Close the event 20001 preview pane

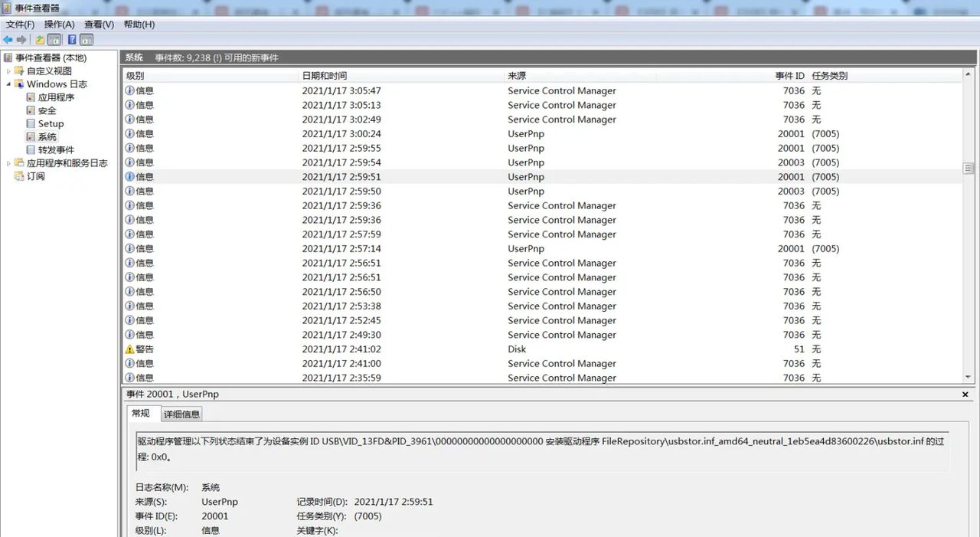click(x=965, y=395)
